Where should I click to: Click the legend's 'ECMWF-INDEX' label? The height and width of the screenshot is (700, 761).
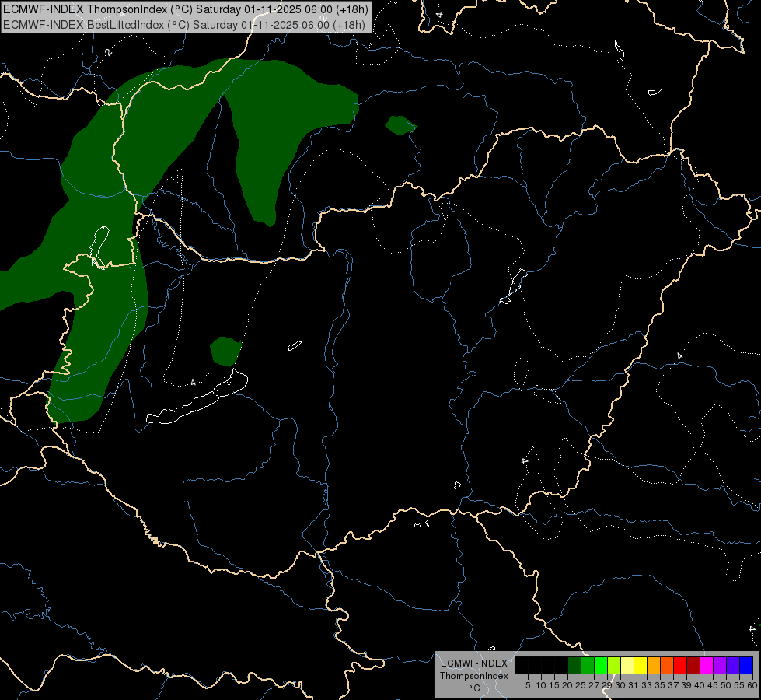(x=473, y=663)
